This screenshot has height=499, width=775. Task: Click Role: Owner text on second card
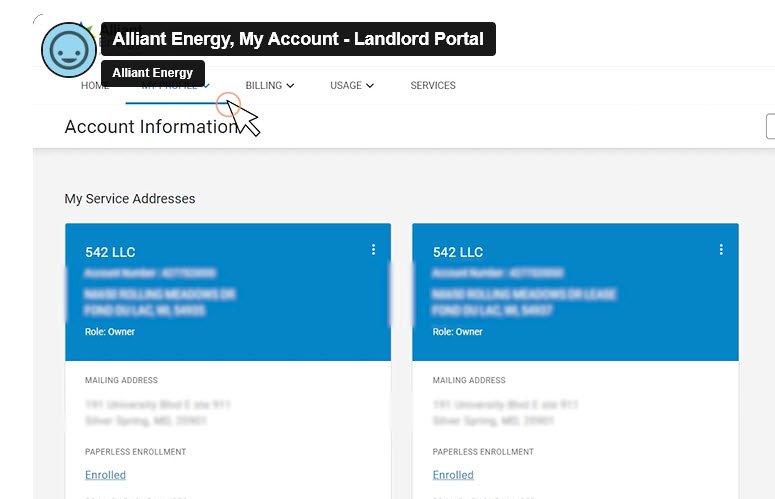[x=457, y=332]
